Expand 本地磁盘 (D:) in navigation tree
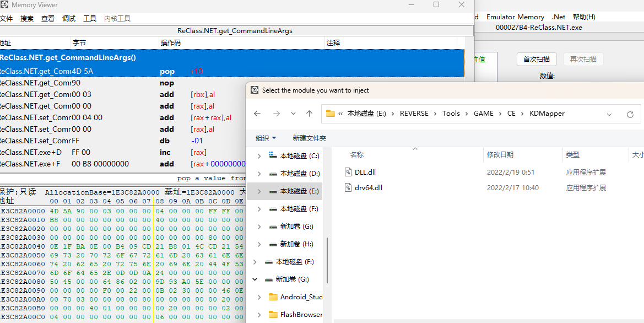Viewport: 644px width, 323px height. pyautogui.click(x=259, y=174)
